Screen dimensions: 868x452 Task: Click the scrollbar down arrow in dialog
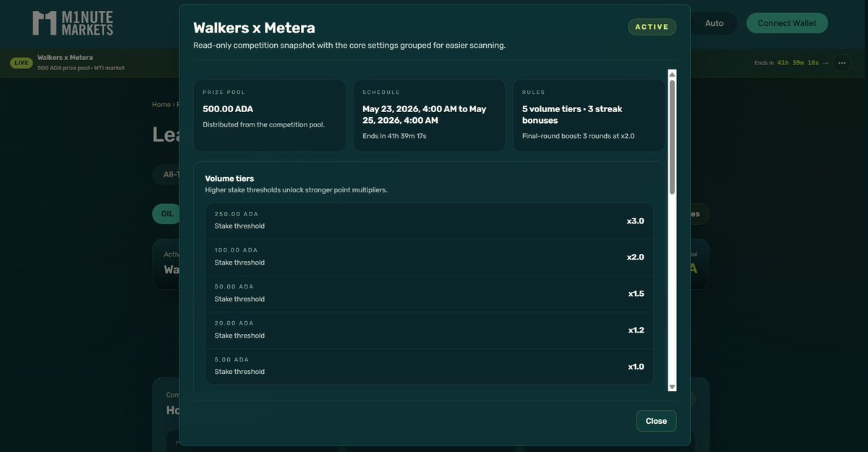(672, 387)
